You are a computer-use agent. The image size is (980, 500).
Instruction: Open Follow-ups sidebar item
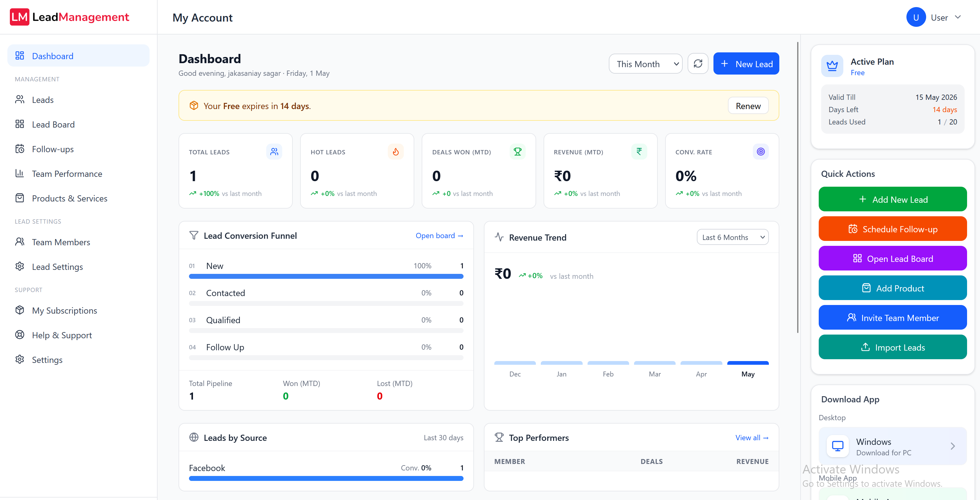pyautogui.click(x=78, y=149)
